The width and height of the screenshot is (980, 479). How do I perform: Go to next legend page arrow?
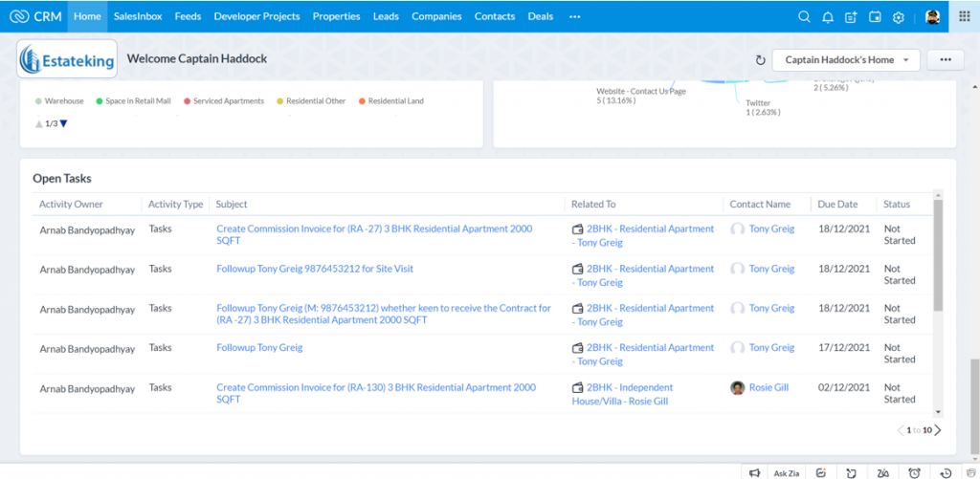[x=63, y=123]
